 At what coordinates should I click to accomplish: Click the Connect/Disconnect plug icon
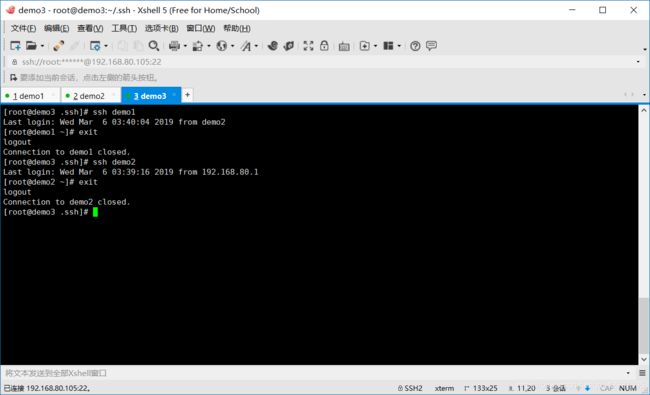point(58,46)
